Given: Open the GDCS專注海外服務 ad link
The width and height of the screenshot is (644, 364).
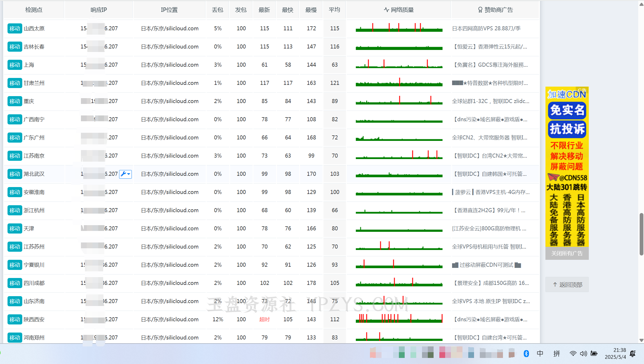Looking at the screenshot, I should pyautogui.click(x=490, y=65).
